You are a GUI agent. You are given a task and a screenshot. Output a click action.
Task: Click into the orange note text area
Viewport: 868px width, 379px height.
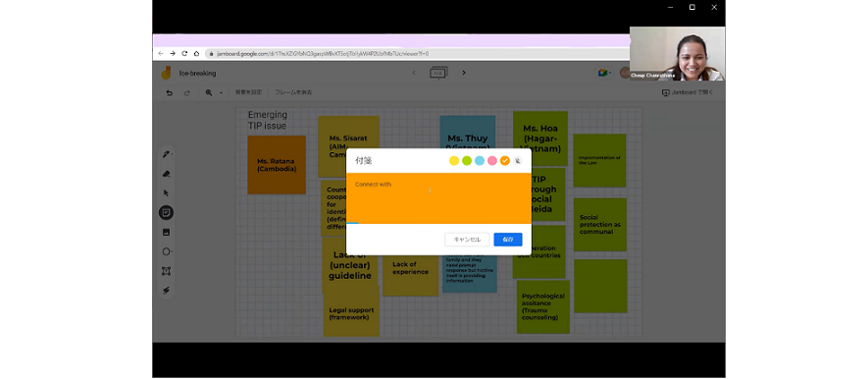coord(438,197)
